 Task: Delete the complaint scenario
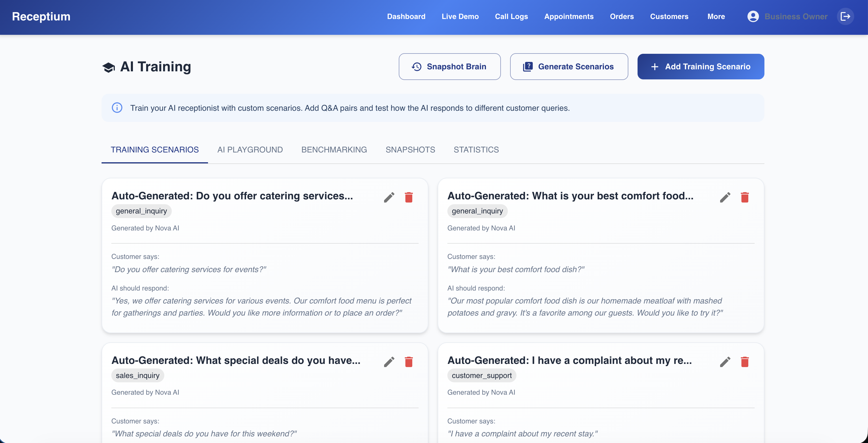point(744,362)
